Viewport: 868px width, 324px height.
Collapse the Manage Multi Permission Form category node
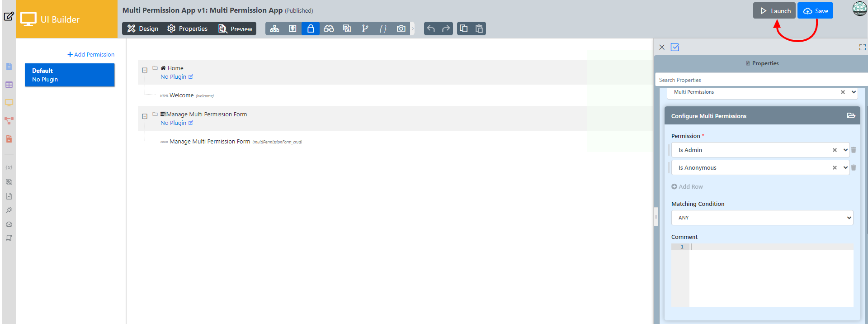click(145, 116)
